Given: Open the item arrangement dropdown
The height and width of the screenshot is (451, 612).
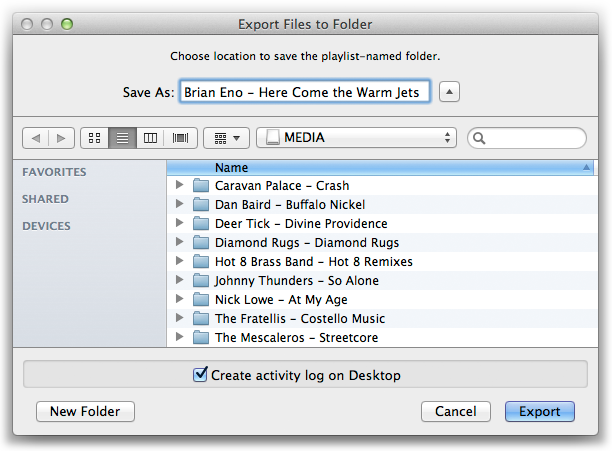Looking at the screenshot, I should point(226,138).
